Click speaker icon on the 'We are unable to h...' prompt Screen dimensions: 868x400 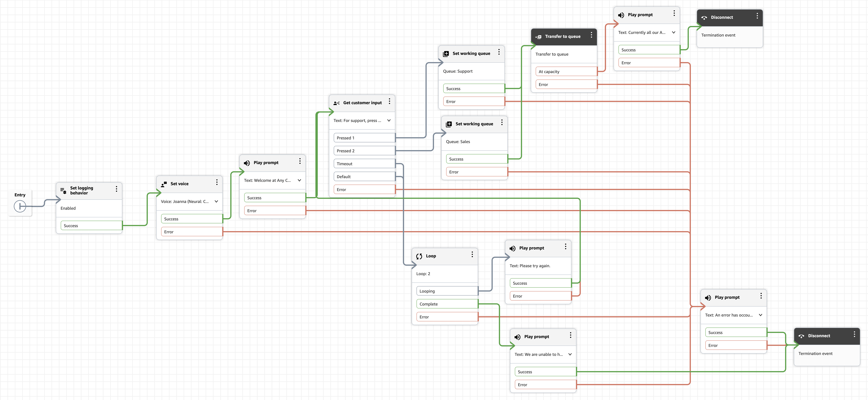click(x=518, y=337)
